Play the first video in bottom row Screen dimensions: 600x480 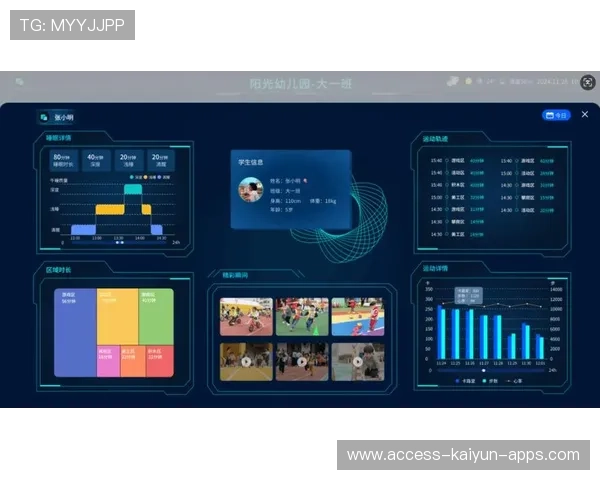point(246,361)
